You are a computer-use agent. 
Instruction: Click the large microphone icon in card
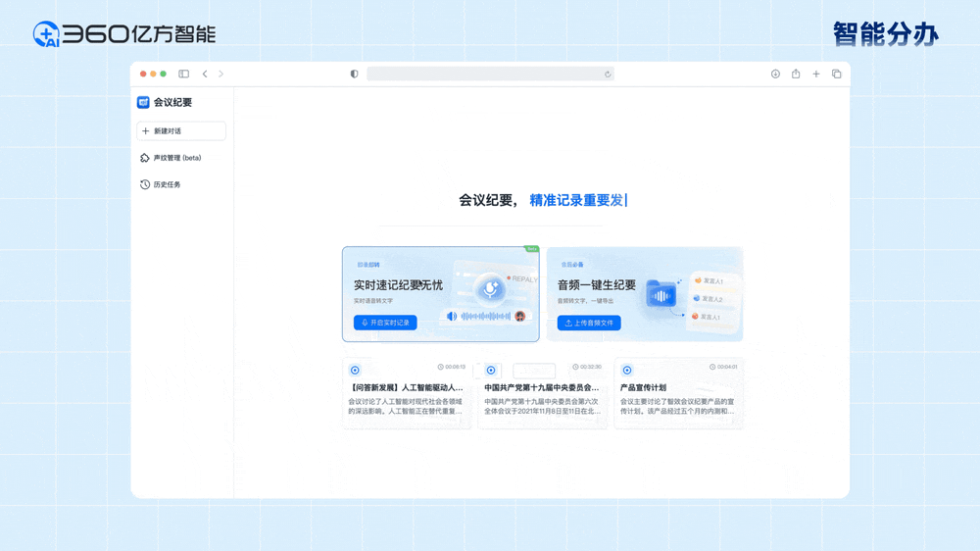coord(490,288)
